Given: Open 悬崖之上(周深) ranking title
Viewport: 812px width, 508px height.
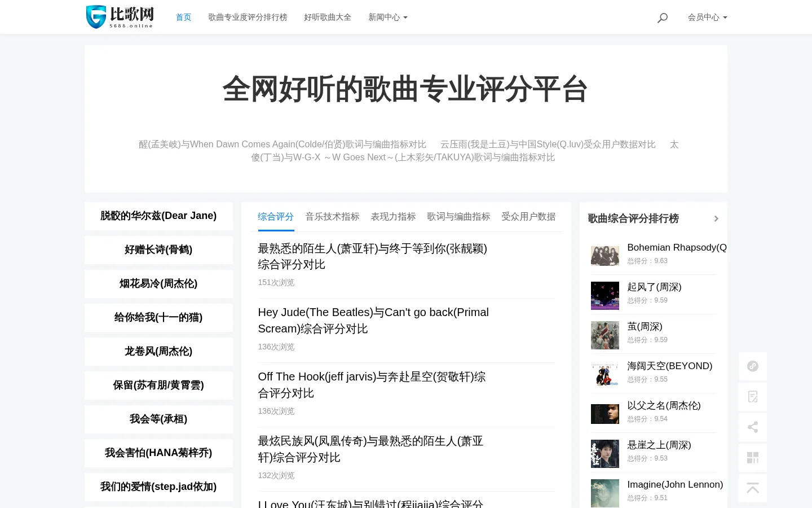Looking at the screenshot, I should click(x=659, y=445).
